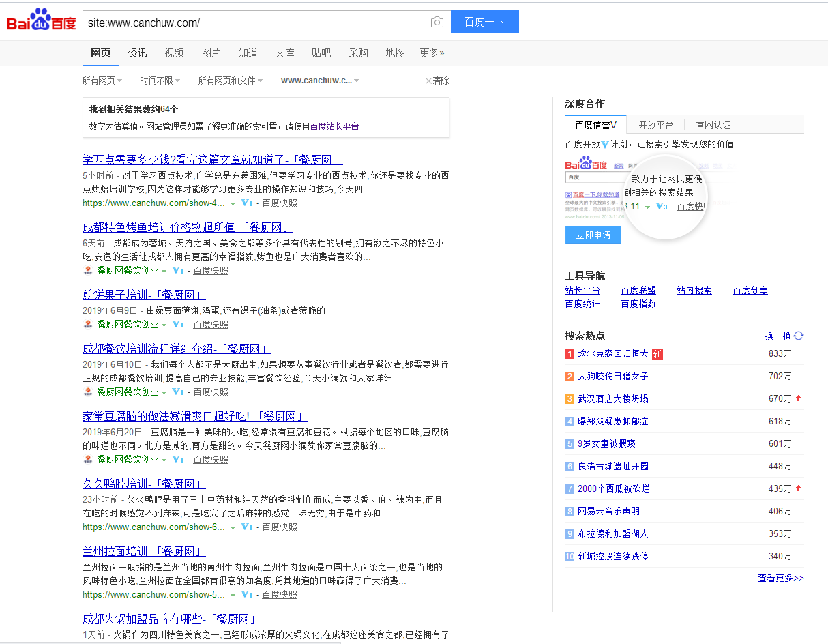Open the 百度联盟 tool link
Screen dimensions: 828x644
[x=638, y=291]
